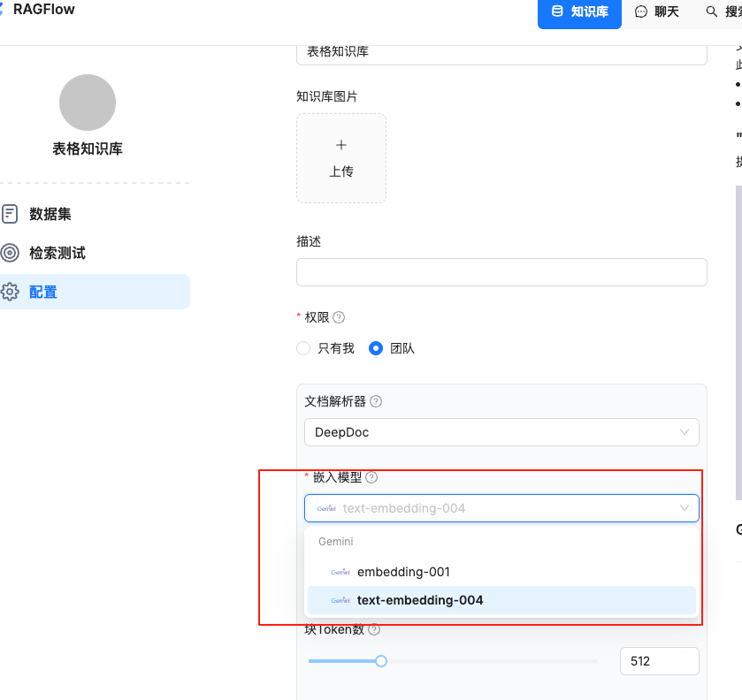Screen dimensions: 742x700
Task: Click help icon next to 块Token数
Action: pyautogui.click(x=374, y=629)
